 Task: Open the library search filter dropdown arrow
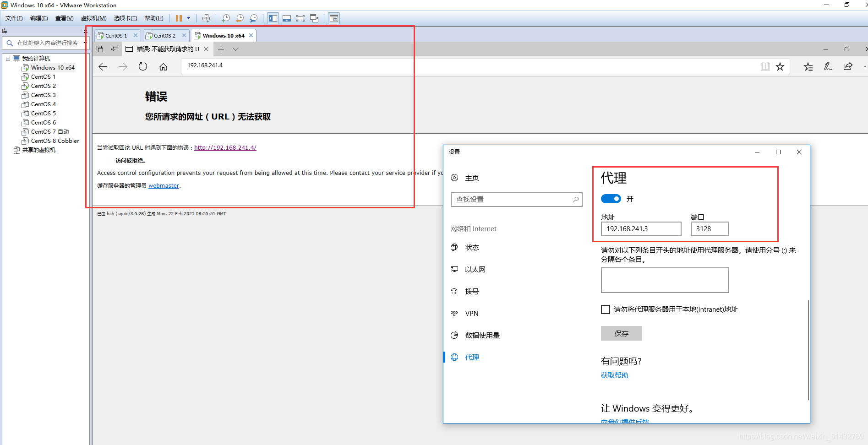point(85,43)
